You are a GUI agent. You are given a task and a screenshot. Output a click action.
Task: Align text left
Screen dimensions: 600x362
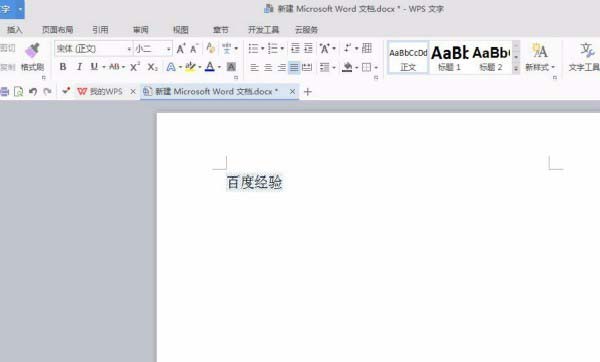[x=254, y=68]
